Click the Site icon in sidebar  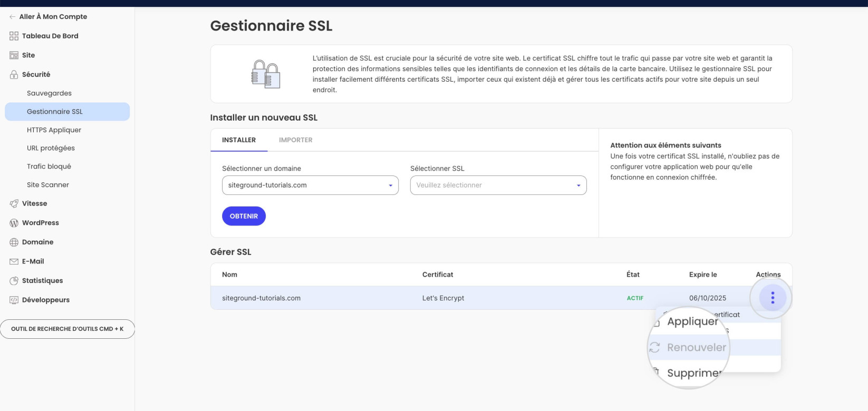14,55
